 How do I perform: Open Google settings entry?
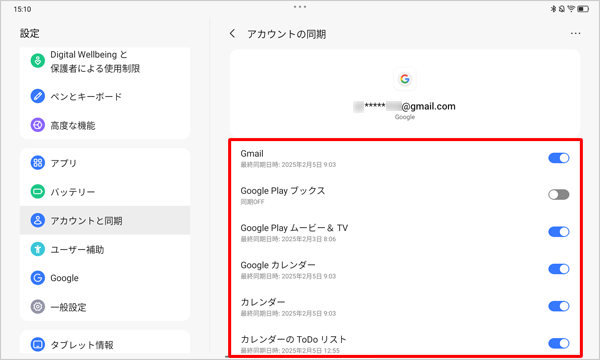click(x=105, y=278)
